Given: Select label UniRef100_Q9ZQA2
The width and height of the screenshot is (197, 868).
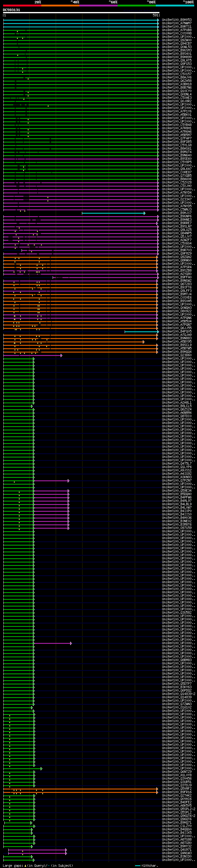Looking at the screenshot, I should (177, 257).
